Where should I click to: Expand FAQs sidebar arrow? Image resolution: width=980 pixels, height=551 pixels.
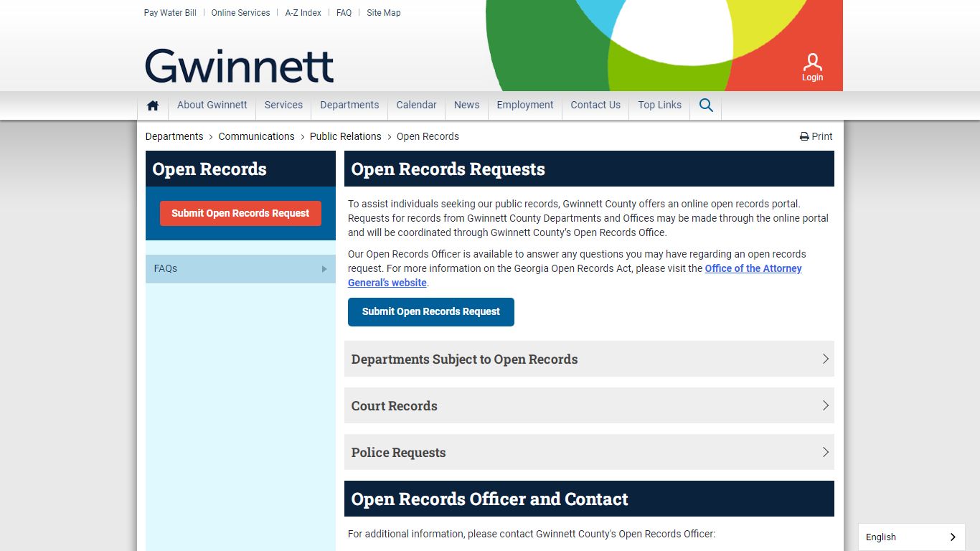[x=324, y=269]
